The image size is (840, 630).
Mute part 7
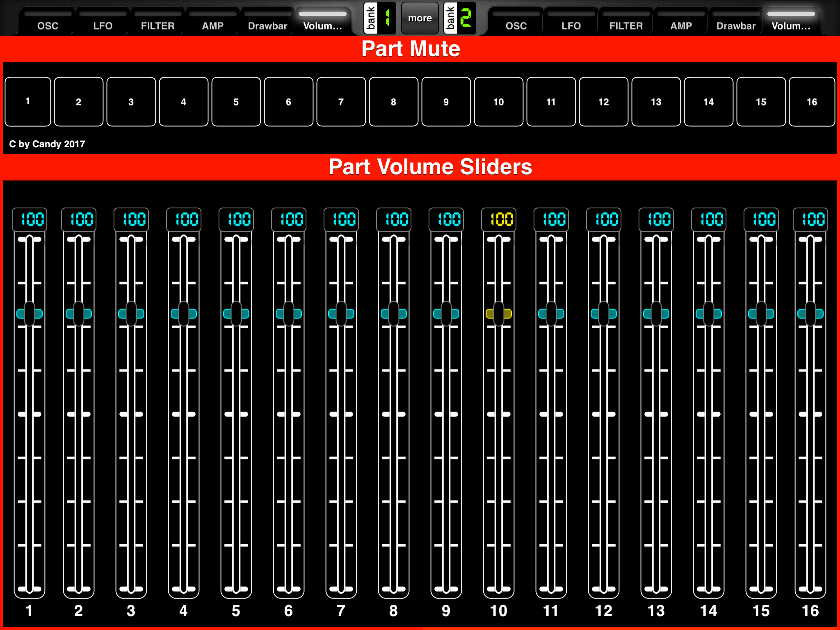[x=341, y=102]
